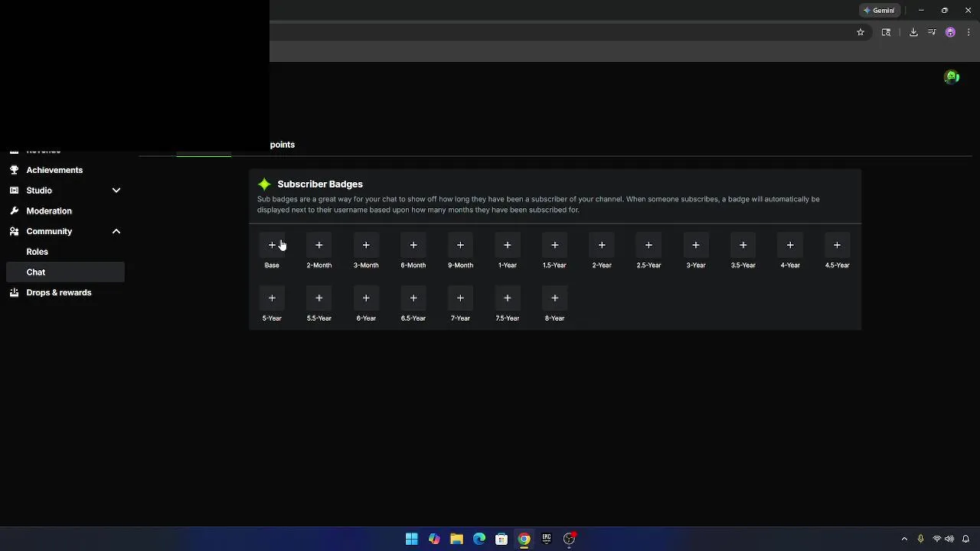Upload the 7.5-Year subscriber badge
The height and width of the screenshot is (551, 980).
click(508, 298)
